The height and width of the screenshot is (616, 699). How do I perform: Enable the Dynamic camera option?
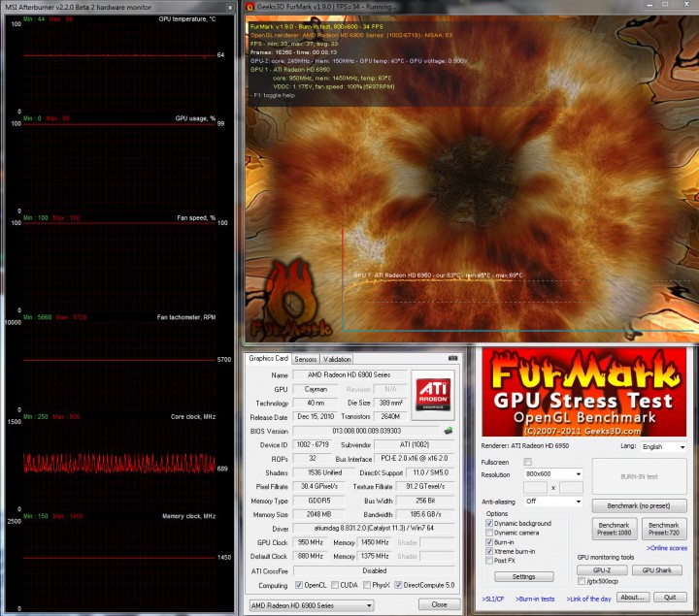tap(489, 533)
